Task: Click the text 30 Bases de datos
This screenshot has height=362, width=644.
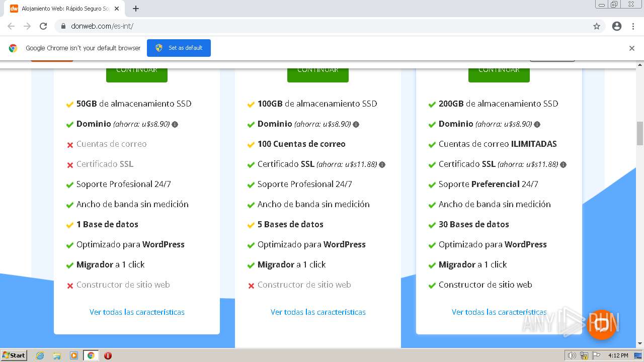Action: (x=473, y=224)
